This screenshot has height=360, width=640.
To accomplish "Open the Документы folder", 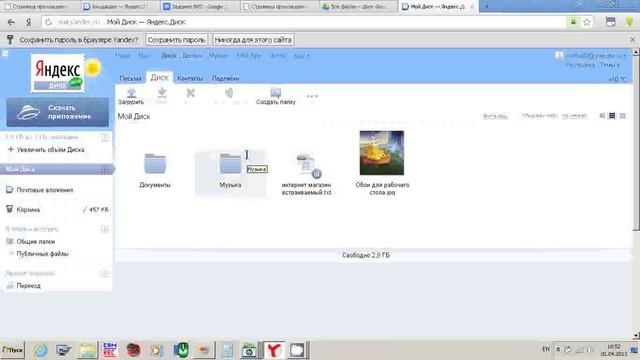I will pos(155,170).
